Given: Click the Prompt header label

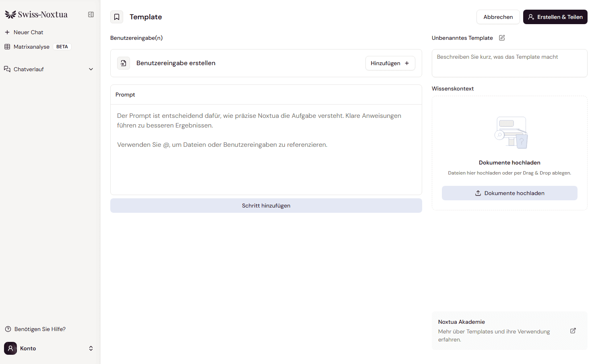Looking at the screenshot, I should (125, 95).
